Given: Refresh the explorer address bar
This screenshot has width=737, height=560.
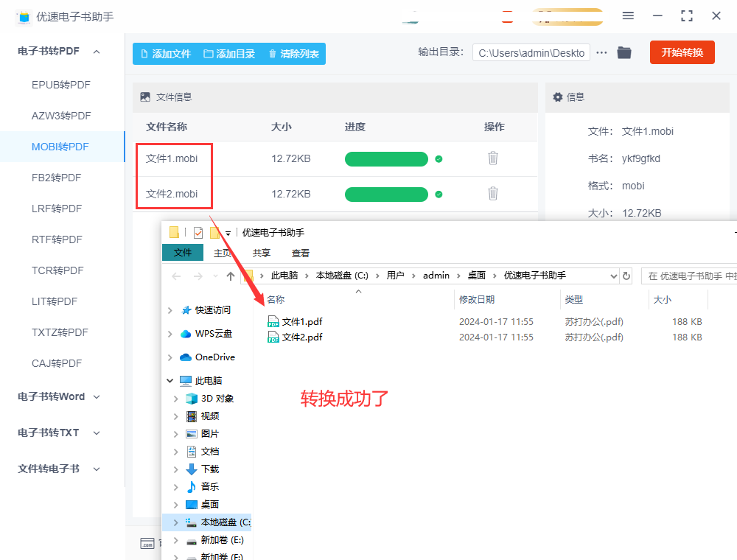Looking at the screenshot, I should pos(626,276).
